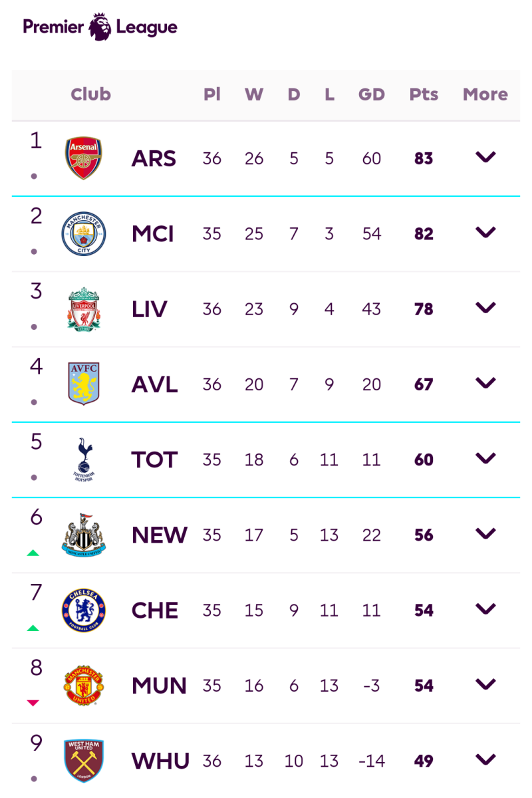Expand the TOT row details
Viewport: 532px width, 798px height.
click(x=485, y=458)
